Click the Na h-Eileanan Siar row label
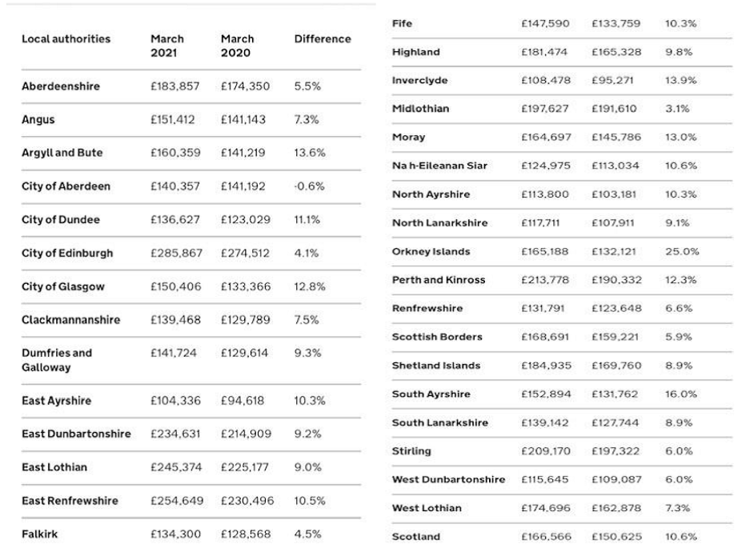The height and width of the screenshot is (560, 746). point(439,166)
